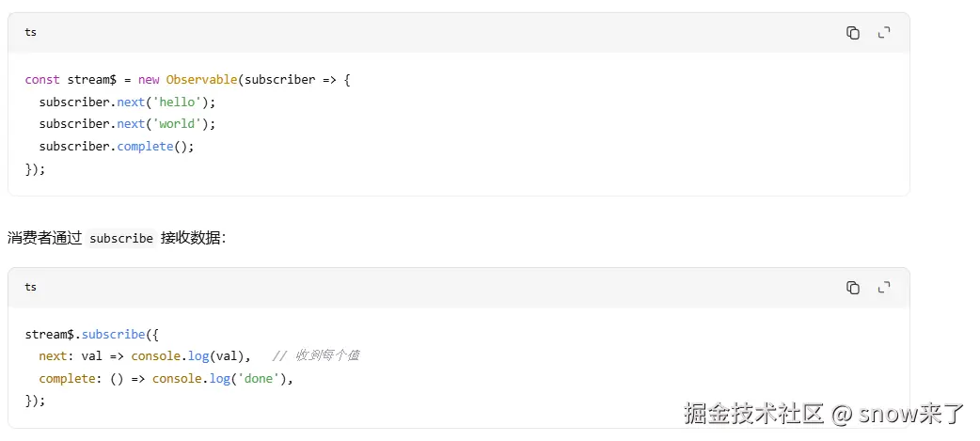This screenshot has width=980, height=441.
Task: Click the ts label of first code block
Action: coord(31,33)
